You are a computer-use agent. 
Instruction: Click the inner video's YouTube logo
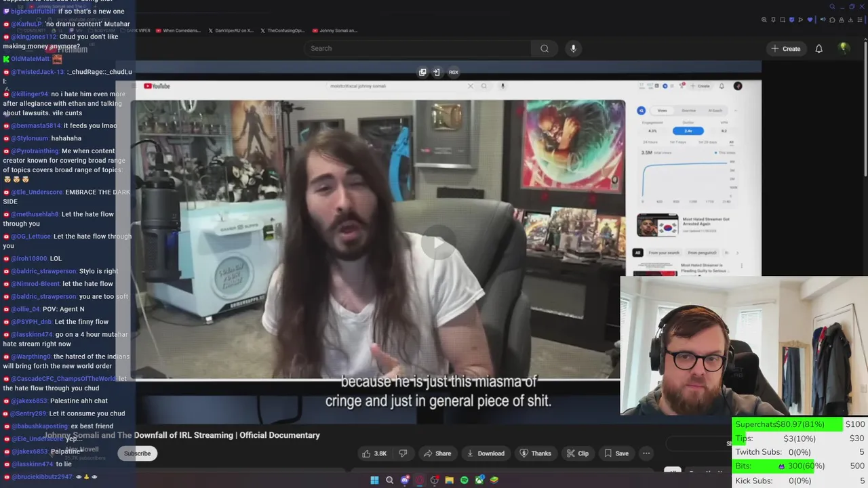157,86
